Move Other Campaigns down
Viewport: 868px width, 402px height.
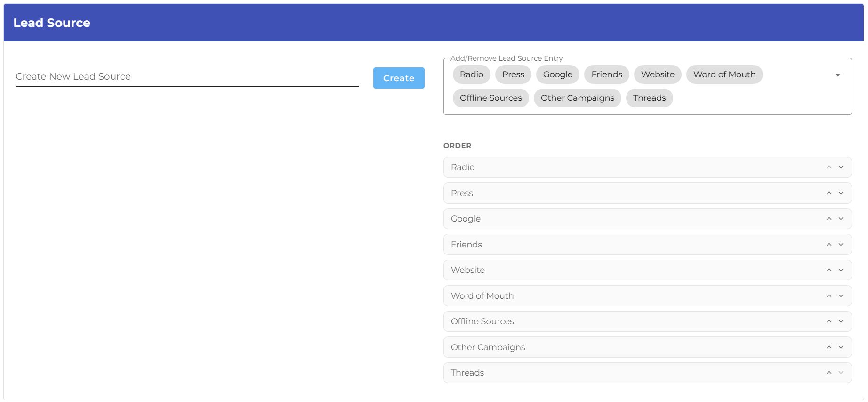point(841,347)
